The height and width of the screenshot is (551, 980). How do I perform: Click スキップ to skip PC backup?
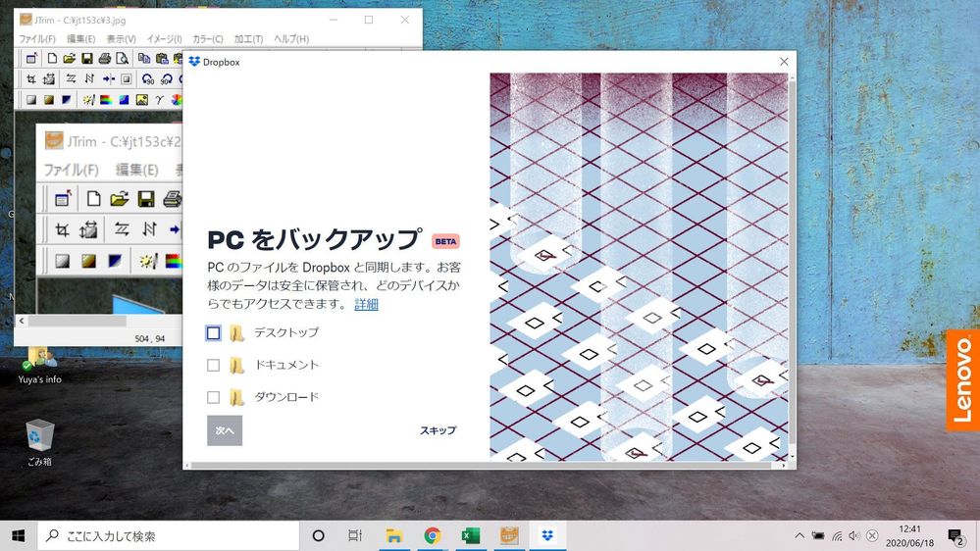coord(438,430)
